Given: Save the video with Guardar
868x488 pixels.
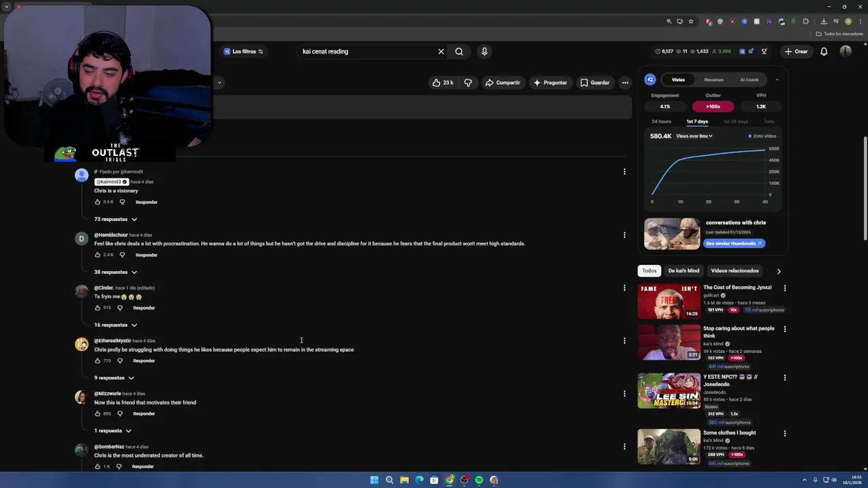Looking at the screenshot, I should coord(595,83).
